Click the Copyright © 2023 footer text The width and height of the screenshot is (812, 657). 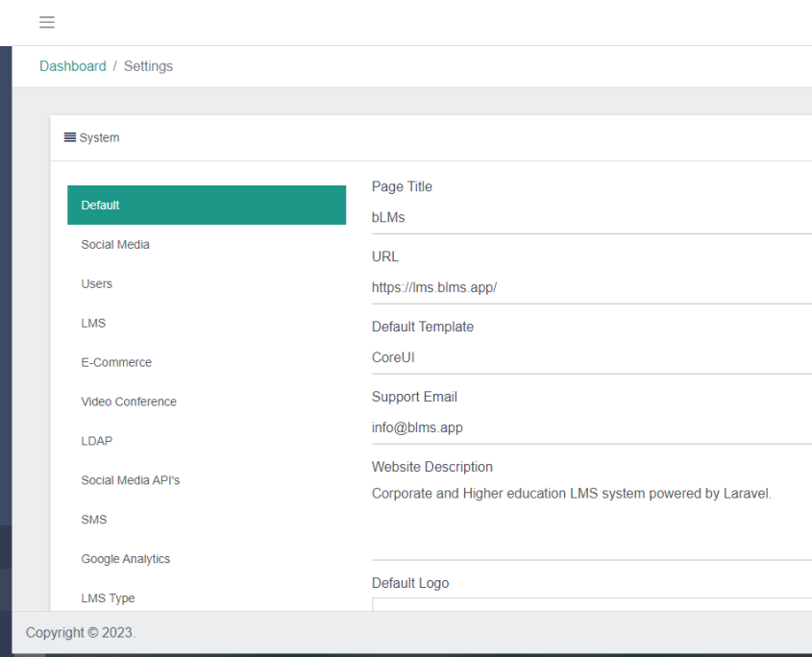pos(81,633)
